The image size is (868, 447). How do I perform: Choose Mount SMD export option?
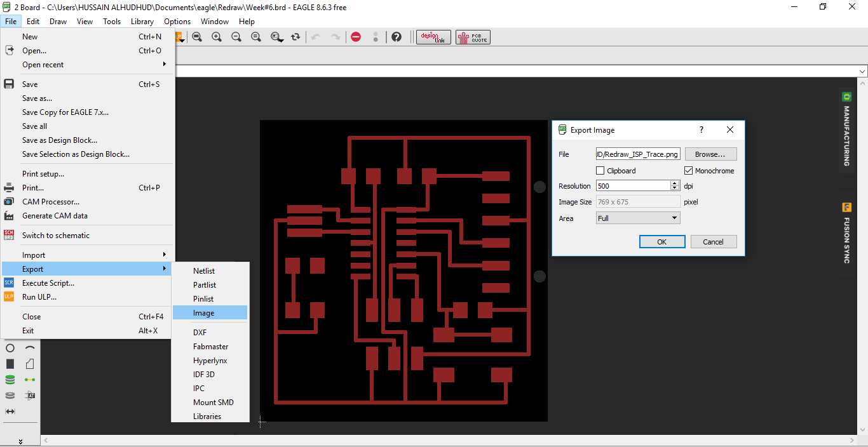[210, 403]
